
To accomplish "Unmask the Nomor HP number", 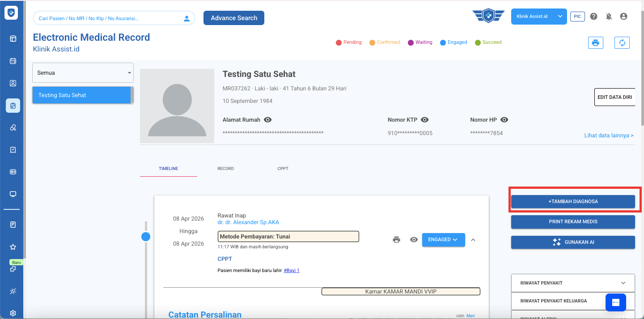I will (x=504, y=120).
